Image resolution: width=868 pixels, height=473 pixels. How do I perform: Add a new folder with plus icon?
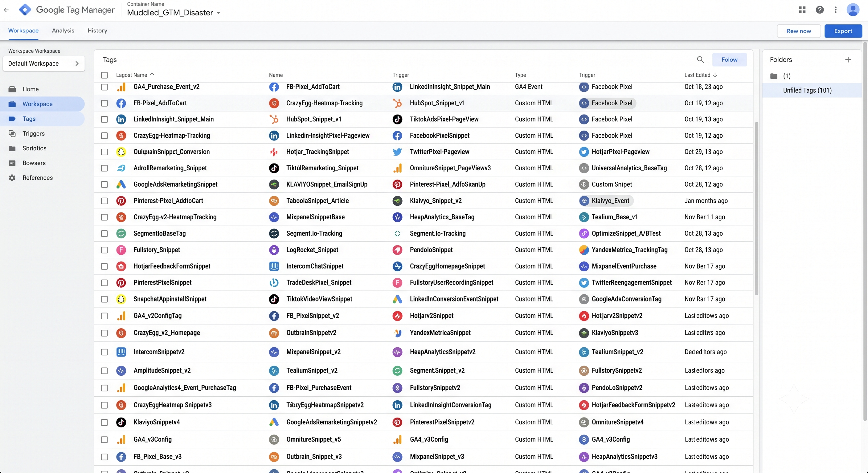click(x=848, y=60)
